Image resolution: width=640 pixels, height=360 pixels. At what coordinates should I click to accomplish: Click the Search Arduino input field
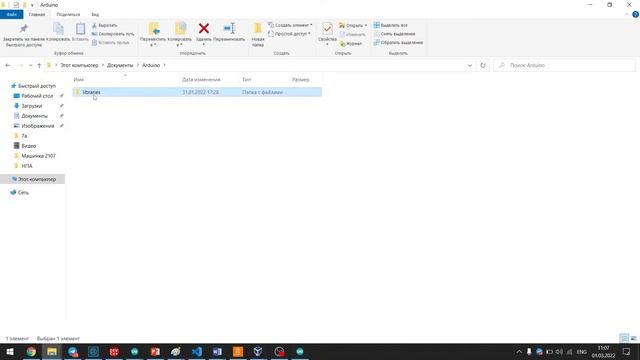[564, 65]
